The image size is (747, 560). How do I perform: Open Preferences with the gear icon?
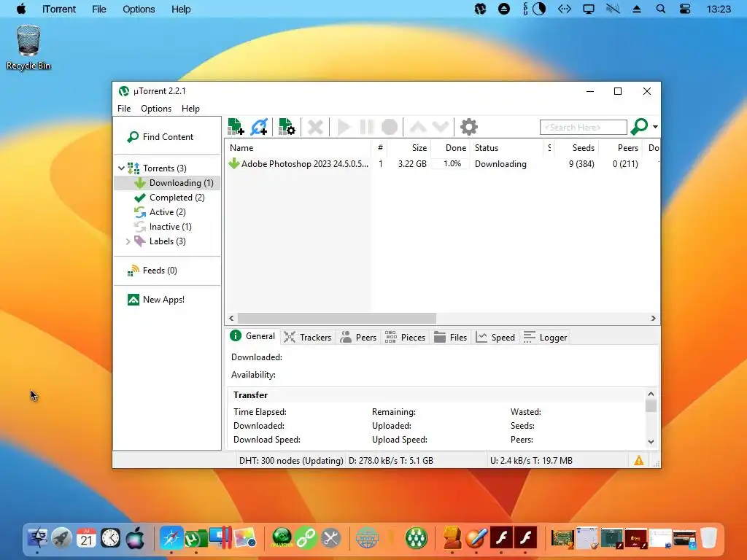point(469,127)
